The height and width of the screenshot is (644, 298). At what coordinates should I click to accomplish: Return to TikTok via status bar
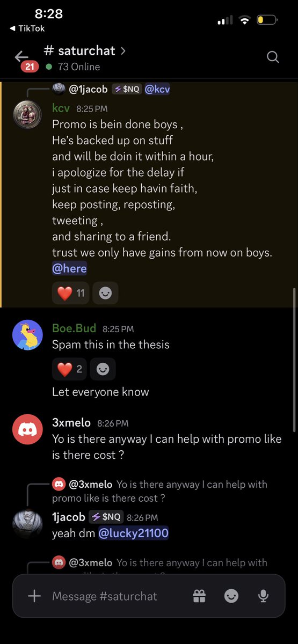click(x=27, y=28)
